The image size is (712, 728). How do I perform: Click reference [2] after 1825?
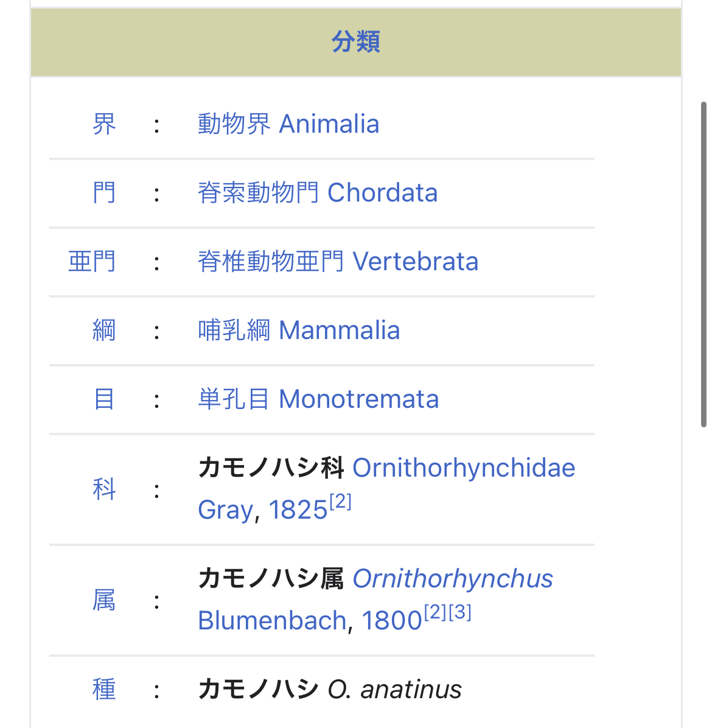point(341,502)
